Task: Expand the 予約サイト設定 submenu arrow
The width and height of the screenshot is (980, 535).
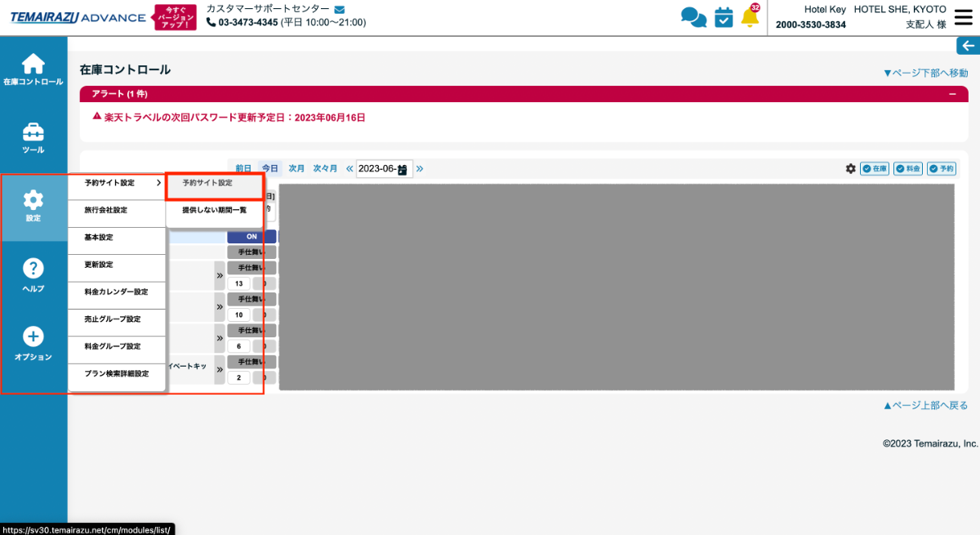Action: coord(158,183)
